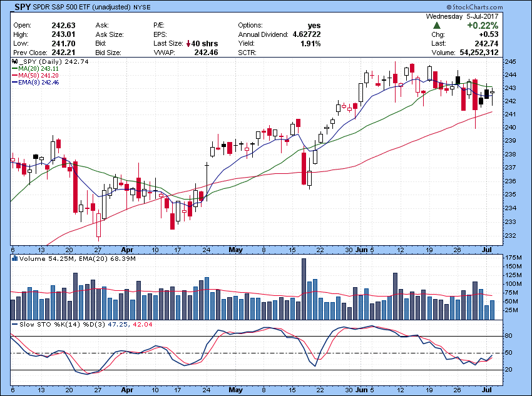Click the Yield value '1.91%'
Screen dimensions: 532x396
coord(310,43)
